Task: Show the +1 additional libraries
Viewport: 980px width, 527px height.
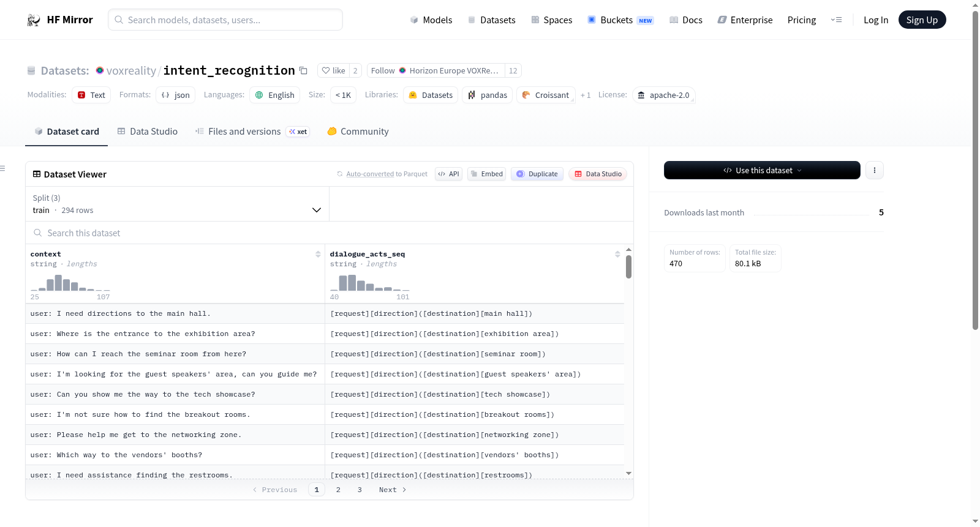Action: point(586,95)
